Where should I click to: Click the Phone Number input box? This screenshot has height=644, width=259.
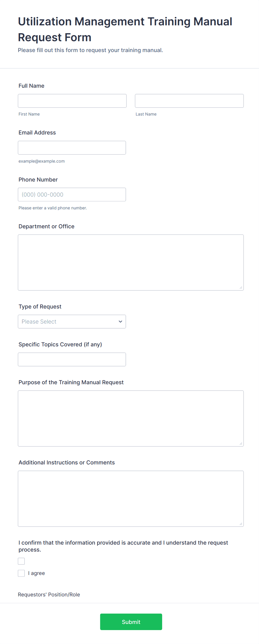click(72, 194)
